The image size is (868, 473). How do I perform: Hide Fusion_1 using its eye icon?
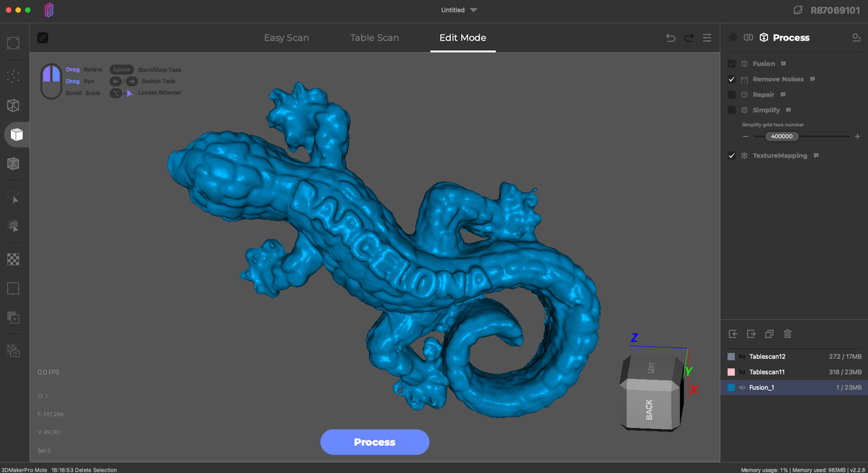coord(743,387)
